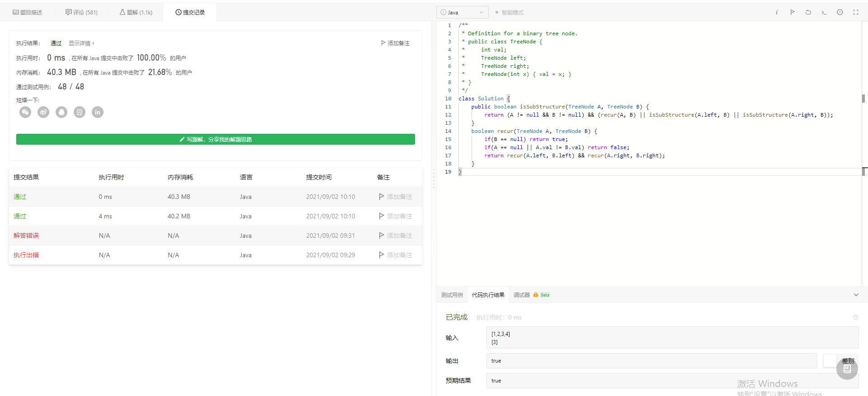The image size is (868, 396).
Task: Open the 0 ms 通过 submission
Action: [x=20, y=197]
